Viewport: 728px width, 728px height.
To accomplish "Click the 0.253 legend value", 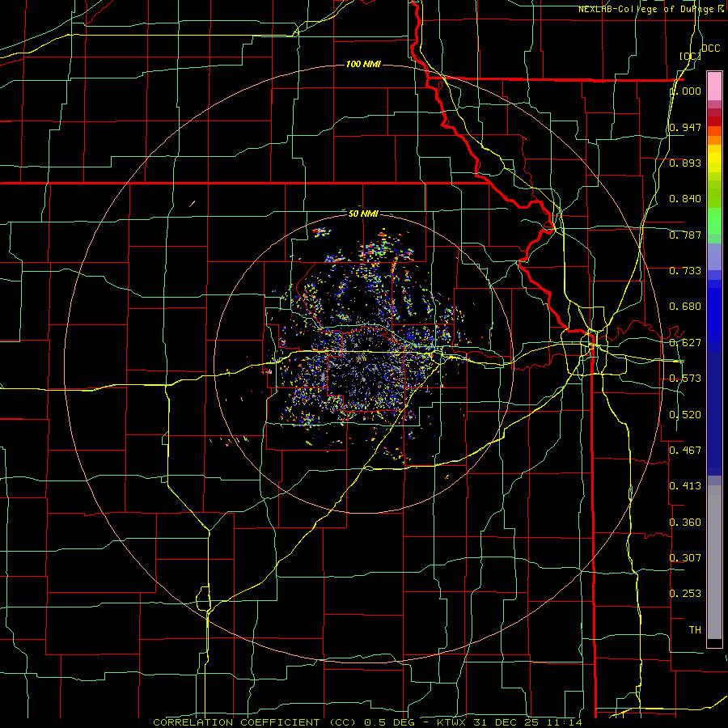I will coord(685,594).
